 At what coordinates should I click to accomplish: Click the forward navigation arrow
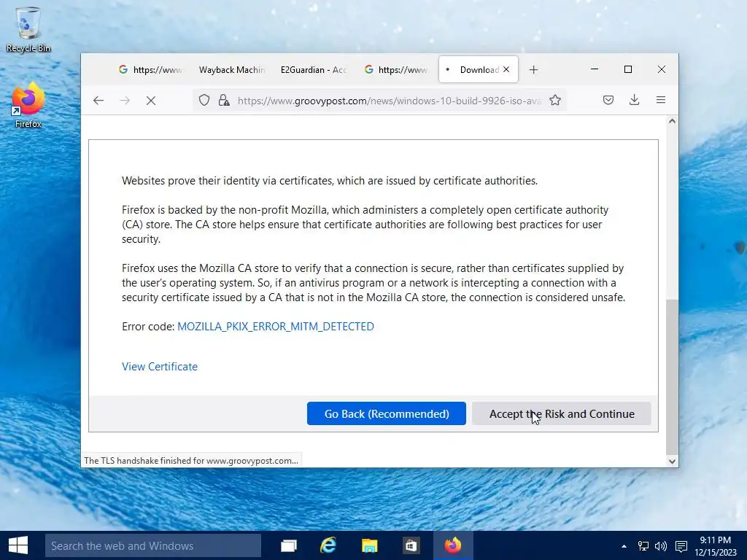click(x=125, y=101)
